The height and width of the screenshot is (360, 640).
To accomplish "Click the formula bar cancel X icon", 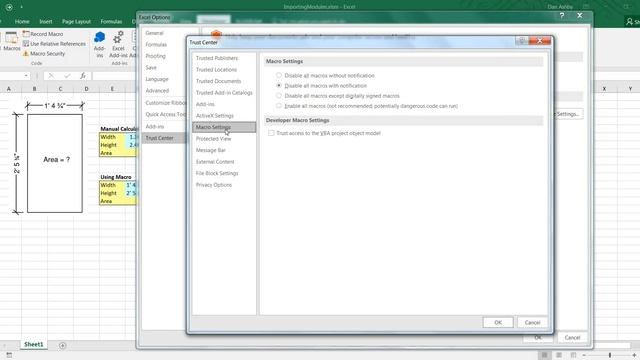I will tap(51, 76).
